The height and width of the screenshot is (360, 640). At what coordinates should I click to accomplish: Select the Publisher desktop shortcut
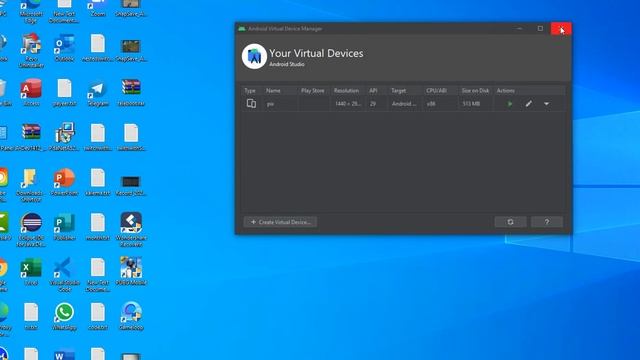coord(64,227)
